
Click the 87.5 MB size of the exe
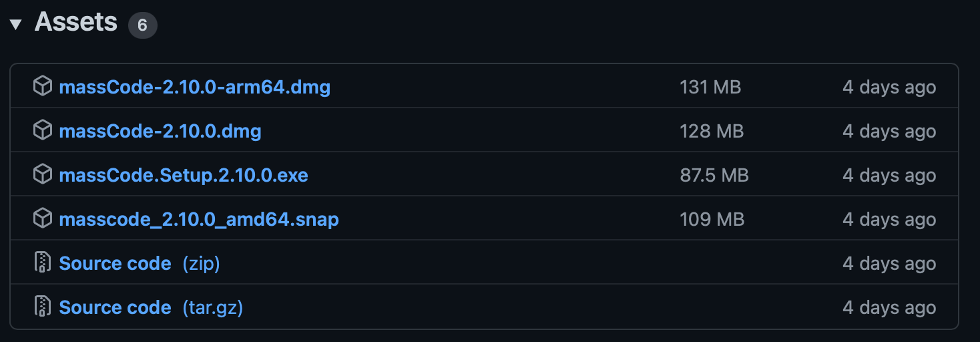pyautogui.click(x=714, y=175)
